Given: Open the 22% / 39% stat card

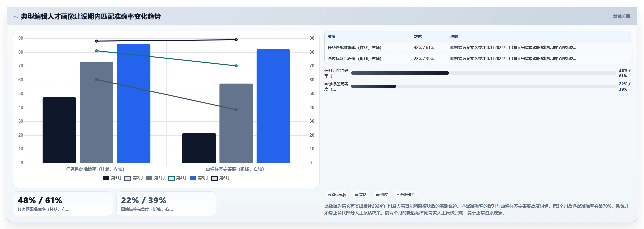Looking at the screenshot, I should (x=166, y=204).
